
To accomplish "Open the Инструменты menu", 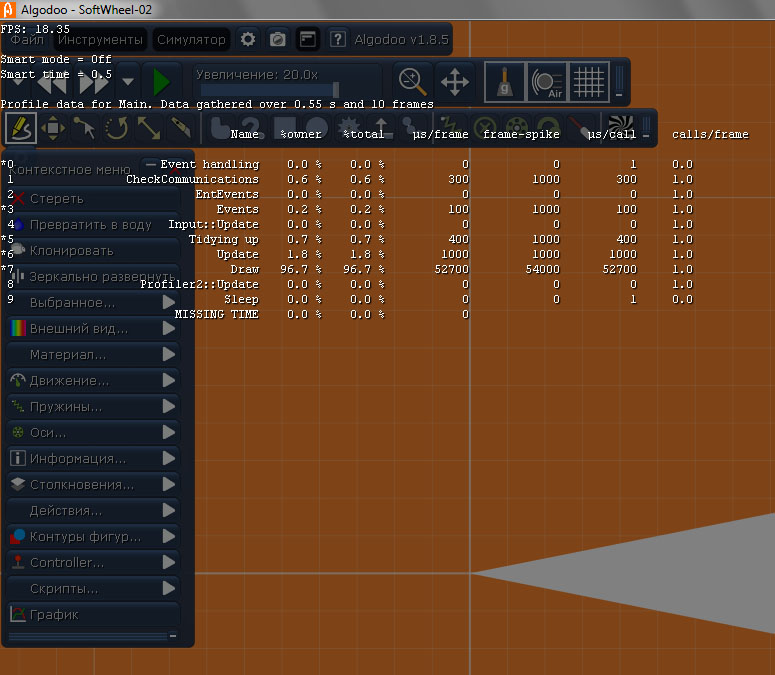I will pyautogui.click(x=100, y=40).
